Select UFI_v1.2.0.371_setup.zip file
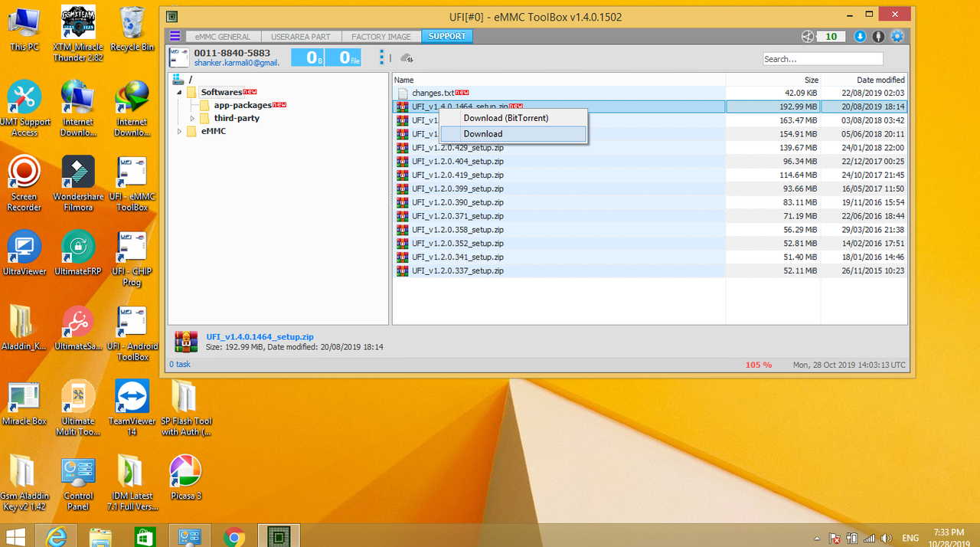980x547 pixels. [458, 216]
